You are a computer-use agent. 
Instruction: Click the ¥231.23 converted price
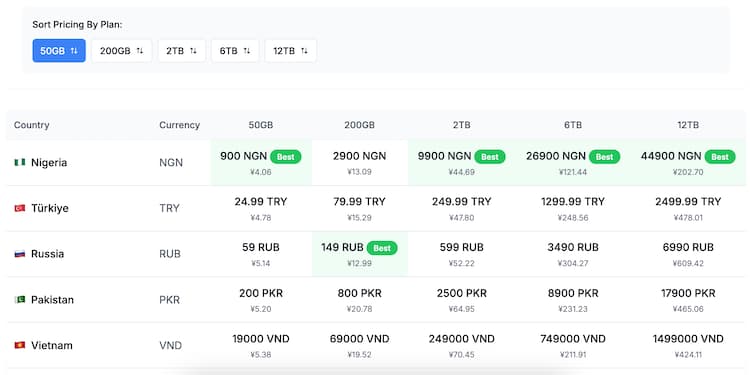point(573,309)
